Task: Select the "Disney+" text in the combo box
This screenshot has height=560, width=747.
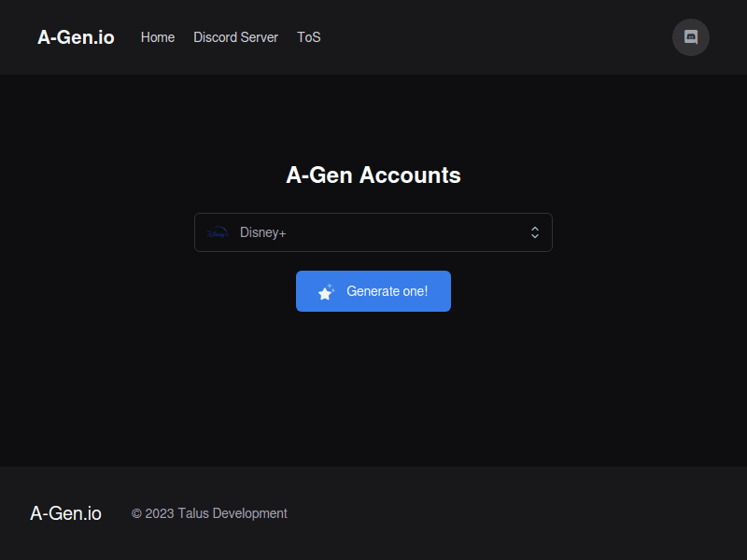Action: click(x=262, y=232)
